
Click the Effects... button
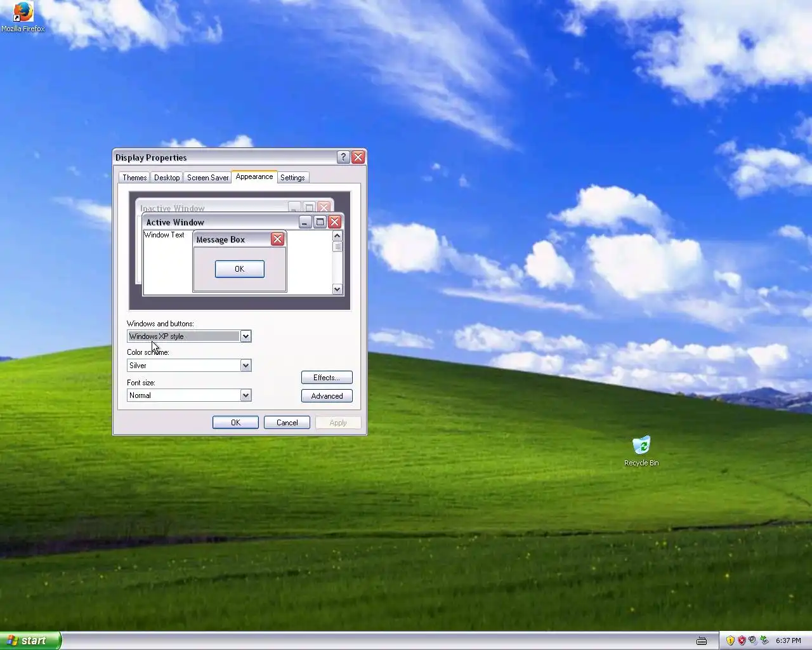(x=327, y=378)
